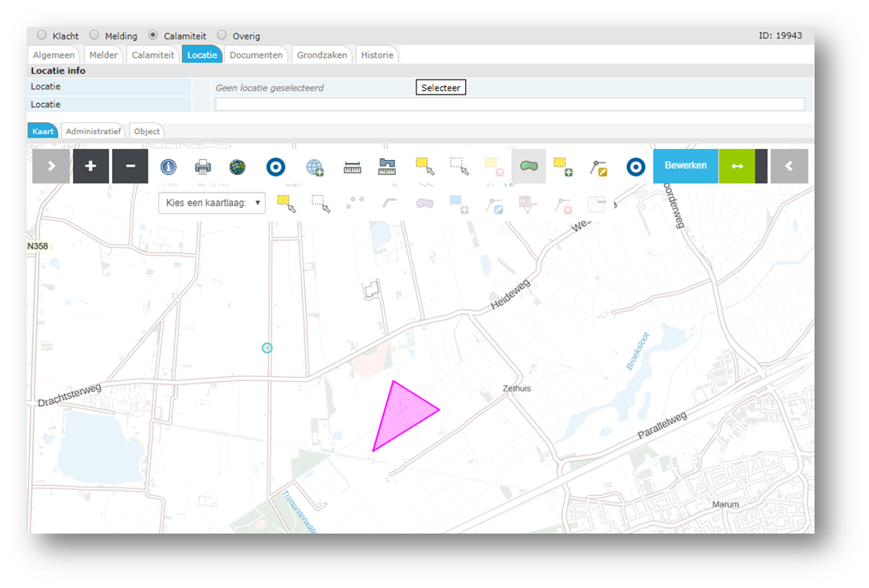
Task: Choose the Melding radio option
Action: [x=94, y=36]
